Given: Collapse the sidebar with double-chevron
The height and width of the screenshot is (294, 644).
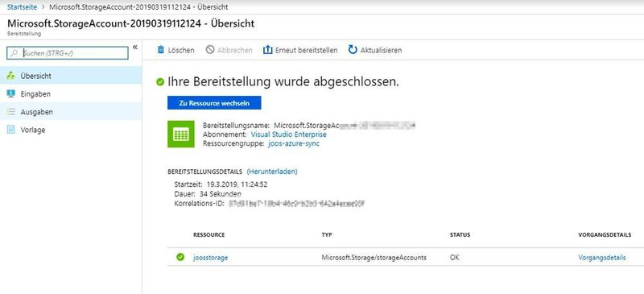Looking at the screenshot, I should tap(135, 48).
